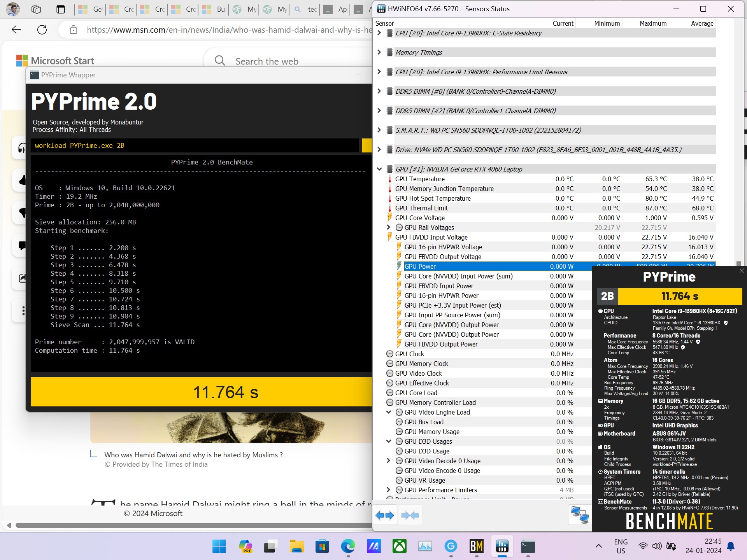This screenshot has width=747, height=560.
Task: Expand DDR5 DIMM [#2] sensor group
Action: tap(379, 111)
